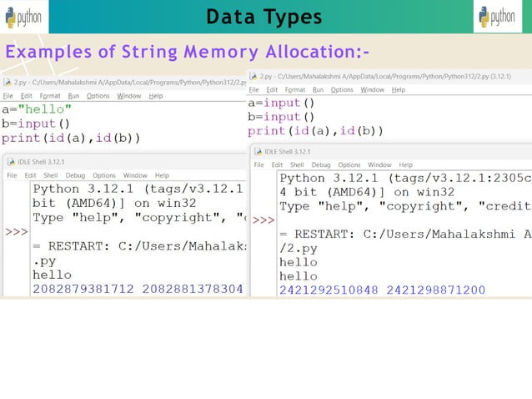Viewport: 532px width, 399px height.
Task: Click the >>> prompt in right shell
Action: click(x=263, y=220)
